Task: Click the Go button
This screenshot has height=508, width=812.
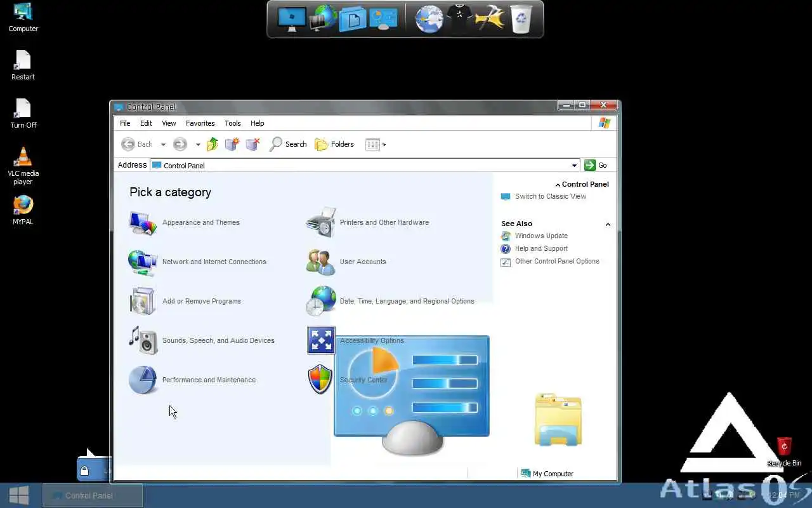Action: [x=596, y=165]
